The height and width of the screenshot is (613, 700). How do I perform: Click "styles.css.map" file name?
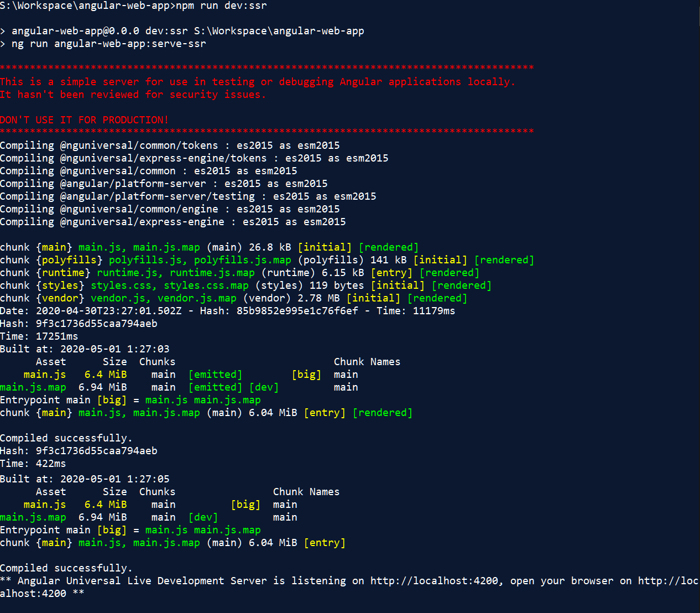coord(206,285)
